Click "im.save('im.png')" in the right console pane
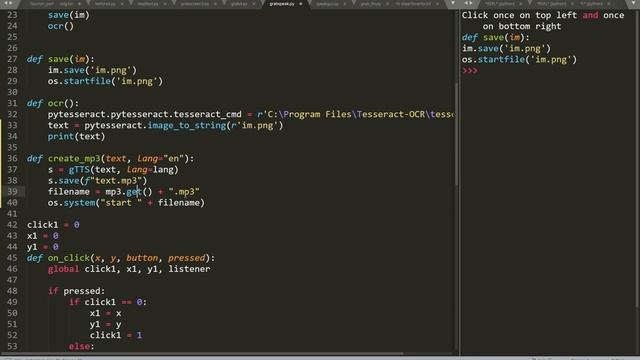The image size is (640, 360). tap(506, 48)
